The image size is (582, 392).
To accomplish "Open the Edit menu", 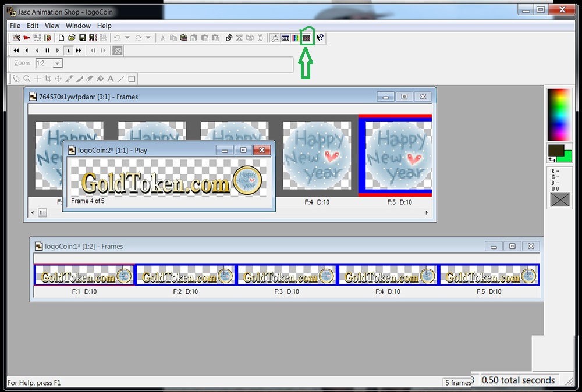I will pyautogui.click(x=33, y=26).
